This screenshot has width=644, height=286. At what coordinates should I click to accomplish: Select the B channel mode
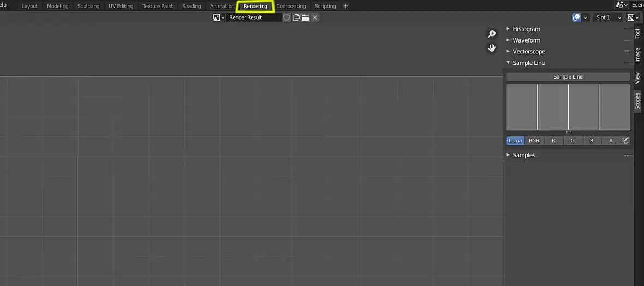(x=592, y=140)
